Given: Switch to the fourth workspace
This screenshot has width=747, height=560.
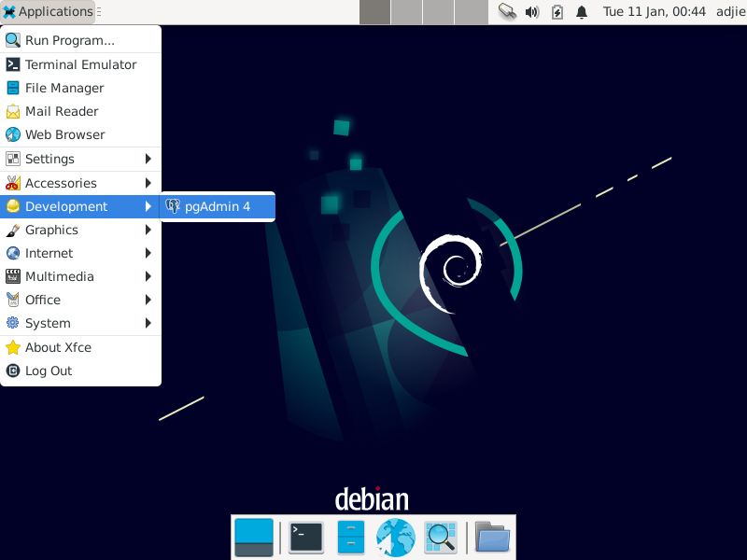Looking at the screenshot, I should (472, 12).
